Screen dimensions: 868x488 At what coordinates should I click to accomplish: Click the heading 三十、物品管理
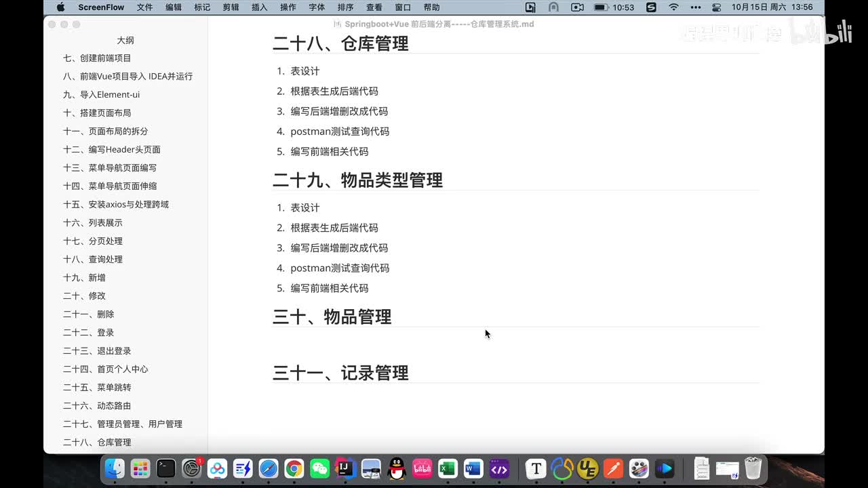coord(332,317)
